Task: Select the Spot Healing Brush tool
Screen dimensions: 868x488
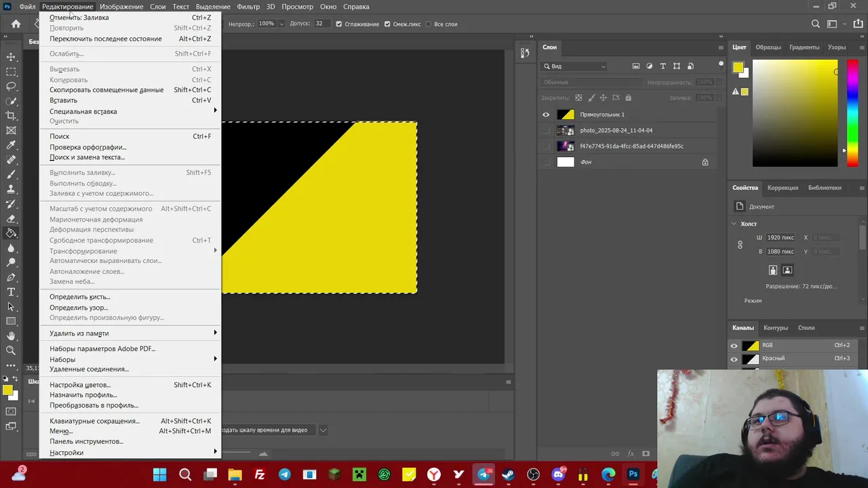Action: [11, 160]
